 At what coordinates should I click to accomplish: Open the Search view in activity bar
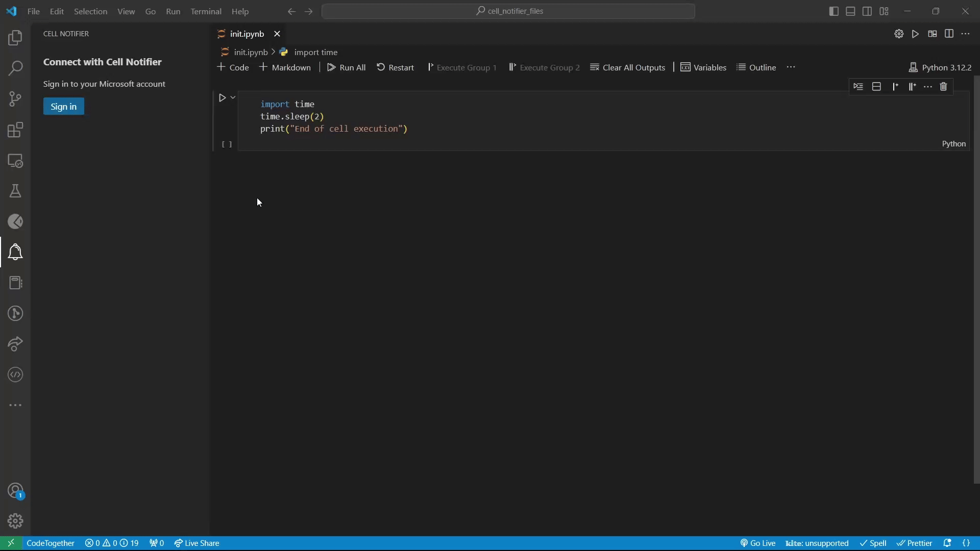(x=15, y=68)
